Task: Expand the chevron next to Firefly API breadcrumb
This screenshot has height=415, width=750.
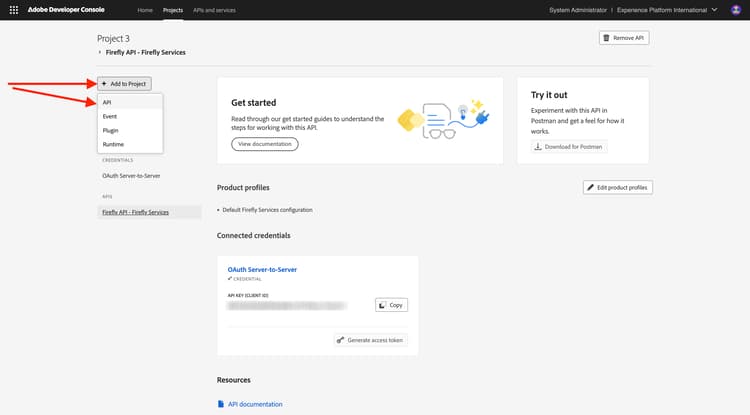Action: (x=99, y=52)
